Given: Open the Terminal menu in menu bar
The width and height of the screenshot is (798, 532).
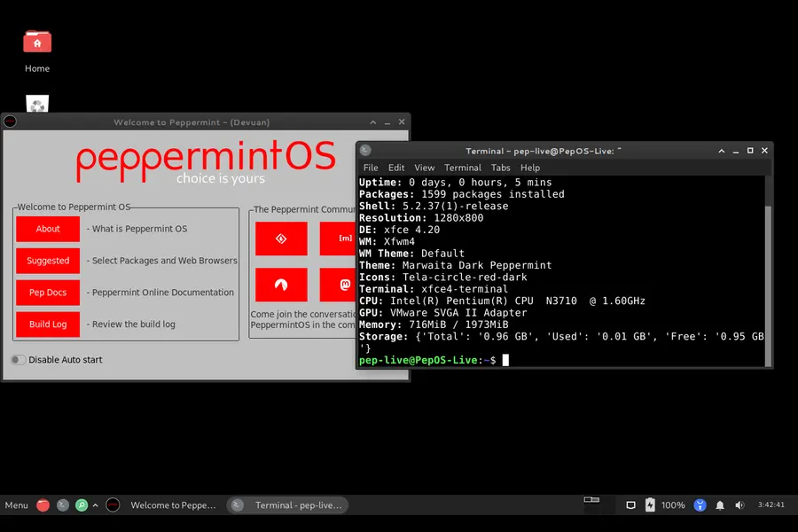Looking at the screenshot, I should click(463, 168).
